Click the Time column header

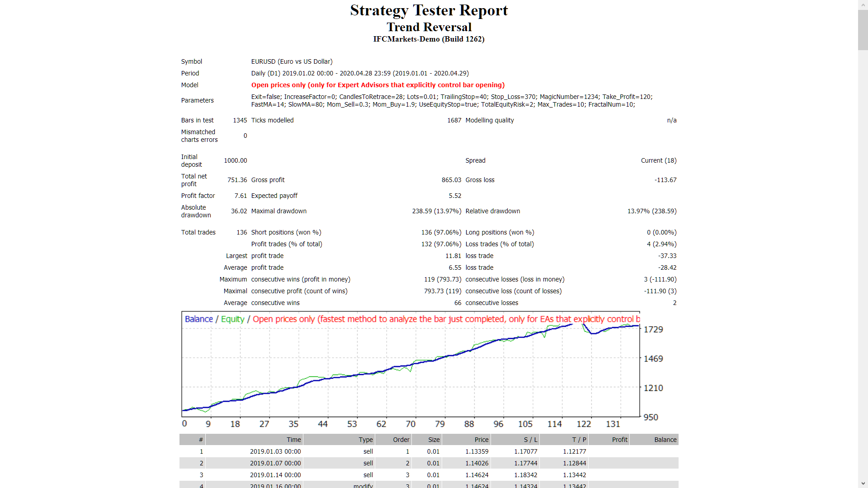[x=293, y=439]
